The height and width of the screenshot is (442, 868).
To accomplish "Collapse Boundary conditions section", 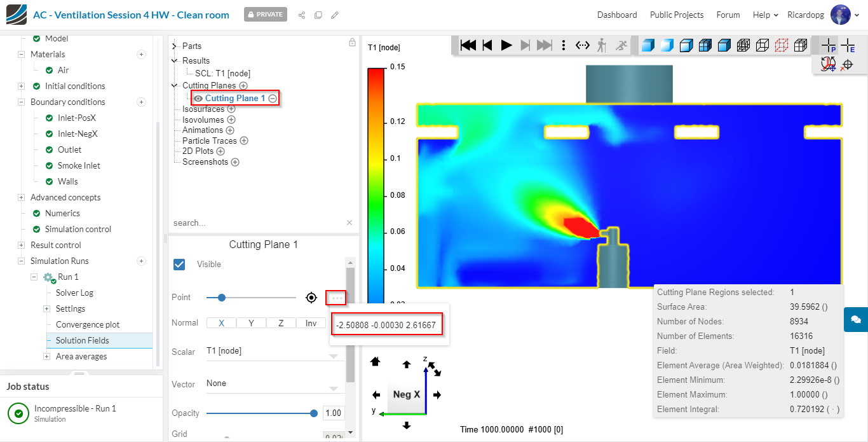I will pos(21,102).
